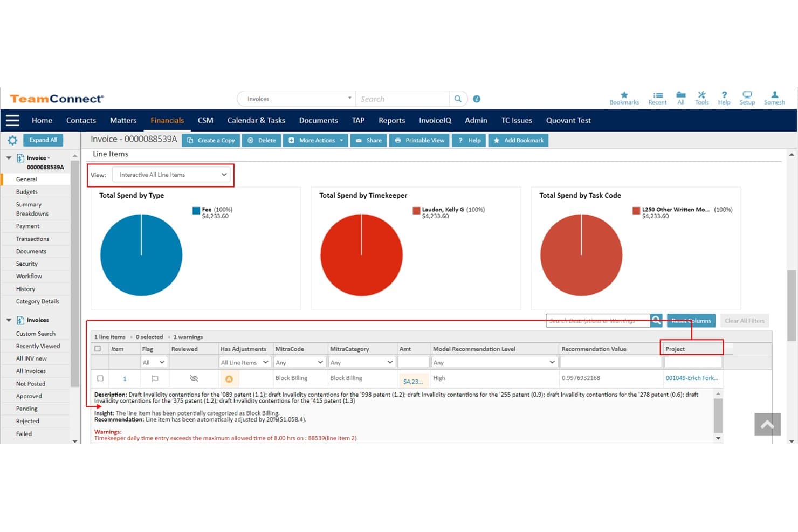The width and height of the screenshot is (798, 532).
Task: Click the settings gear in left panel
Action: point(12,140)
